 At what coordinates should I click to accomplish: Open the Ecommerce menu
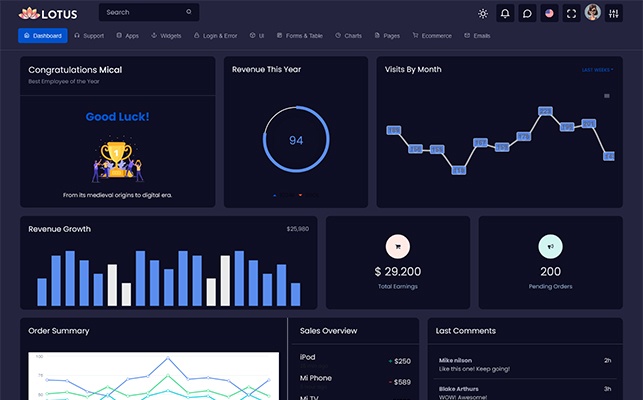click(431, 36)
